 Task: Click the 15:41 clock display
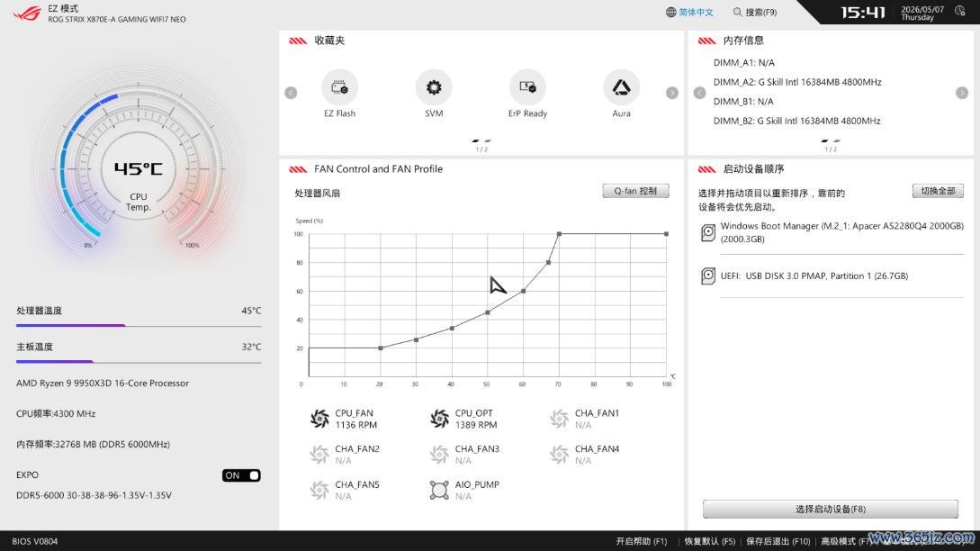coord(862,13)
